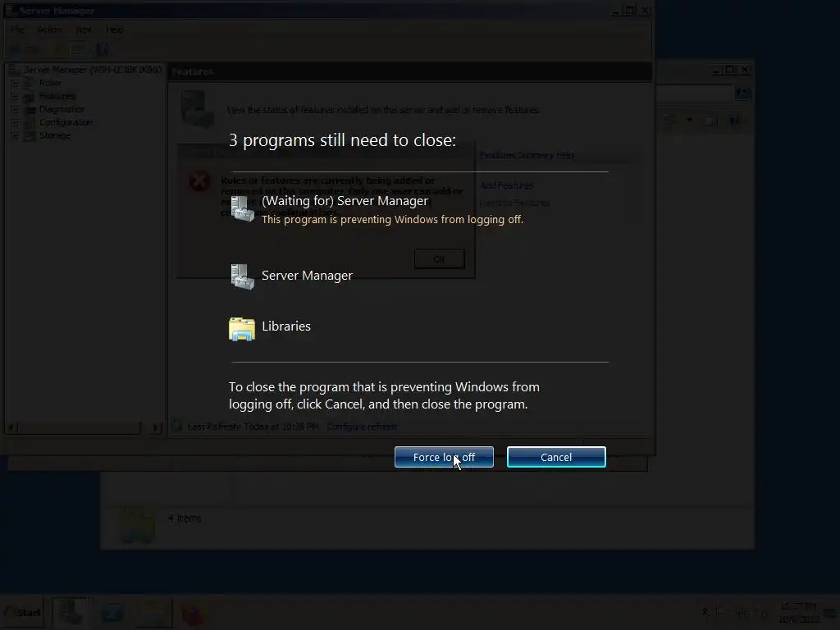The image size is (840, 630).
Task: Click the show/hide console tree toolbar icon
Action: pos(78,50)
